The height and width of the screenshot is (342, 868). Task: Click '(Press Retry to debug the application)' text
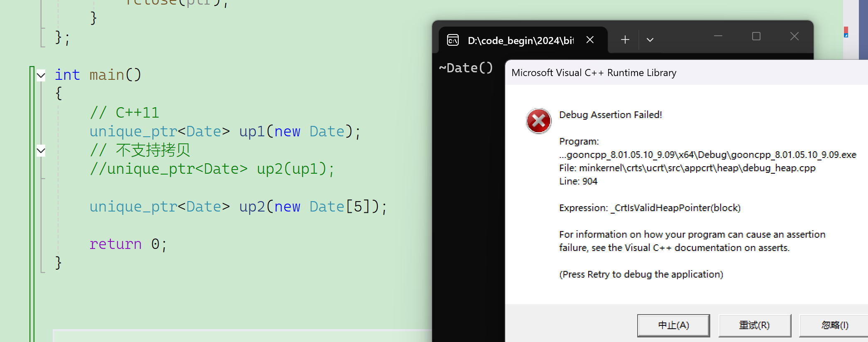pos(641,274)
